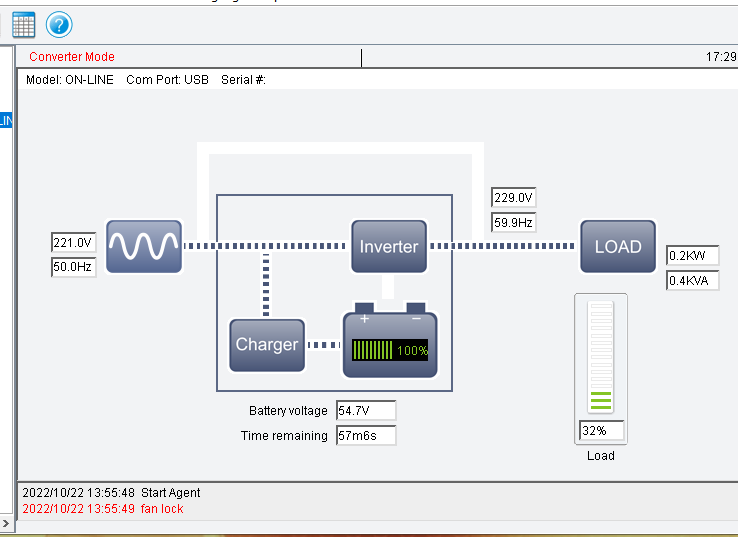Image resolution: width=738 pixels, height=537 pixels.
Task: Click the Start Agent log entry
Action: coord(110,493)
